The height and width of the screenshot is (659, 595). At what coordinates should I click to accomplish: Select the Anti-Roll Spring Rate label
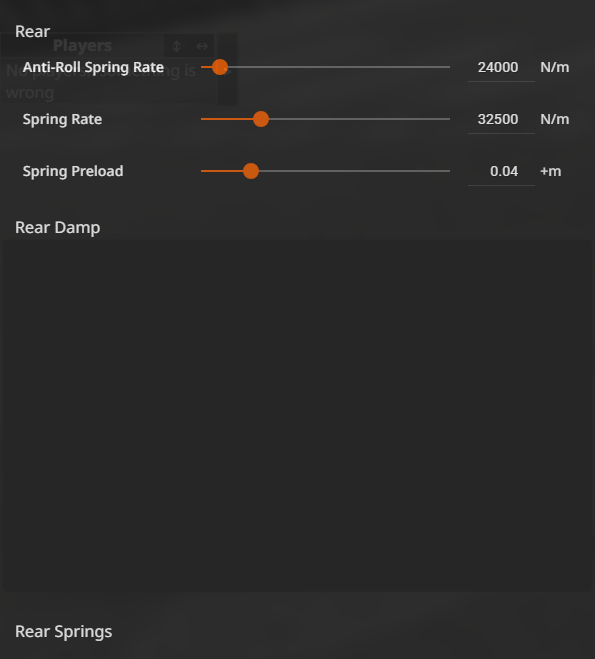coord(93,67)
